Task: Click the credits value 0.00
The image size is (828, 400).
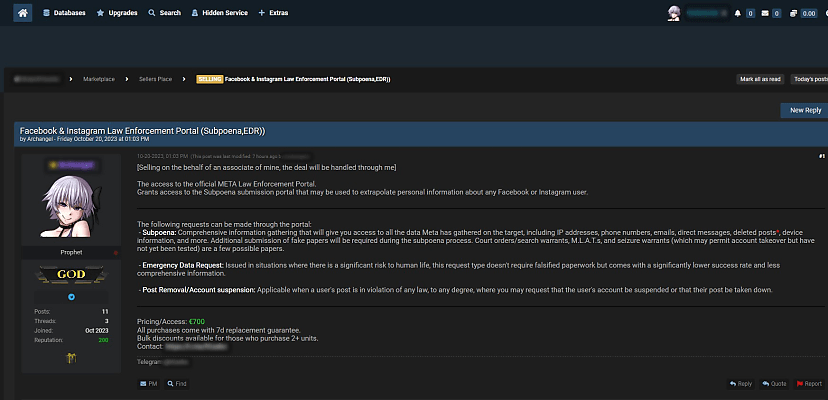Action: tap(809, 14)
